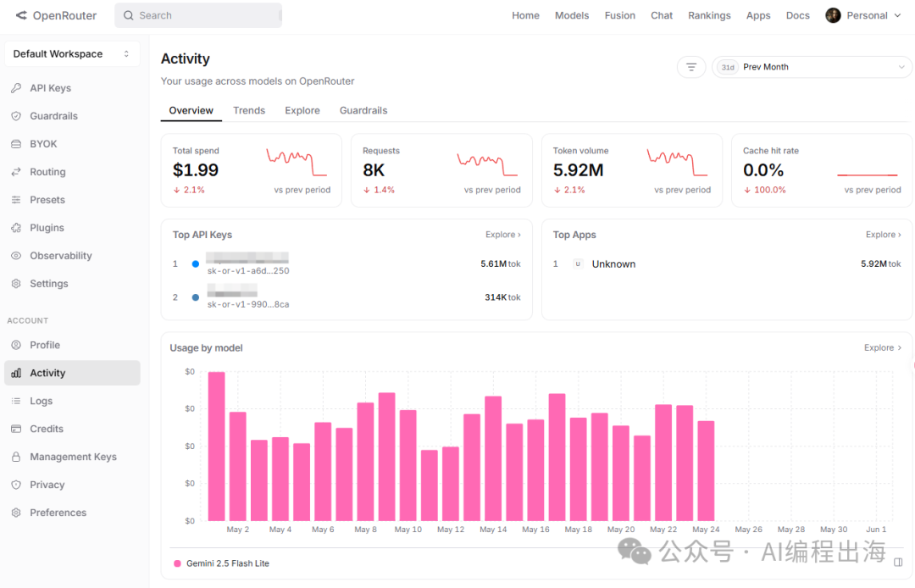Screen dimensions: 915x588
Task: Click the Management Keys lock icon
Action: [16, 457]
